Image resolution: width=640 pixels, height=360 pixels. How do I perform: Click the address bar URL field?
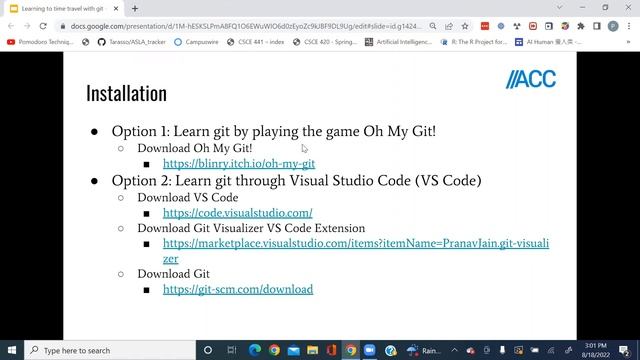point(245,26)
